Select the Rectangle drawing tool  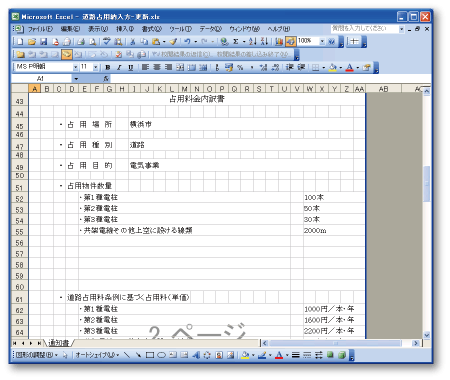pos(150,355)
